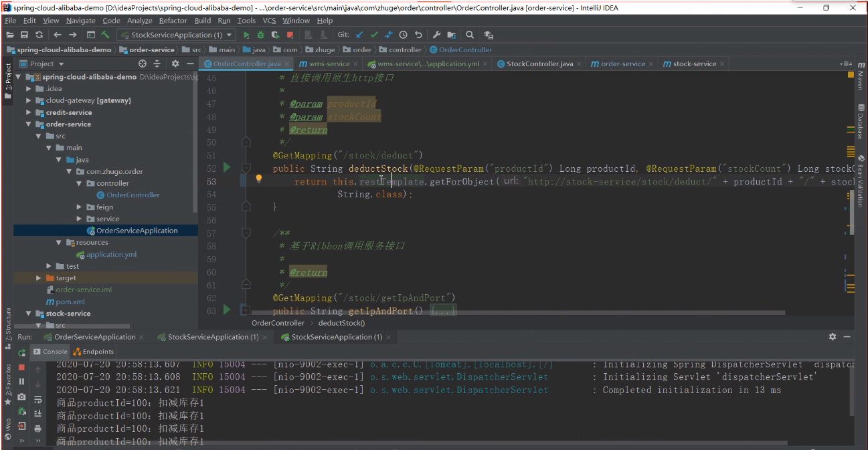Open the Favorites tool window on left sidebar
The width and height of the screenshot is (868, 450).
pyautogui.click(x=8, y=384)
